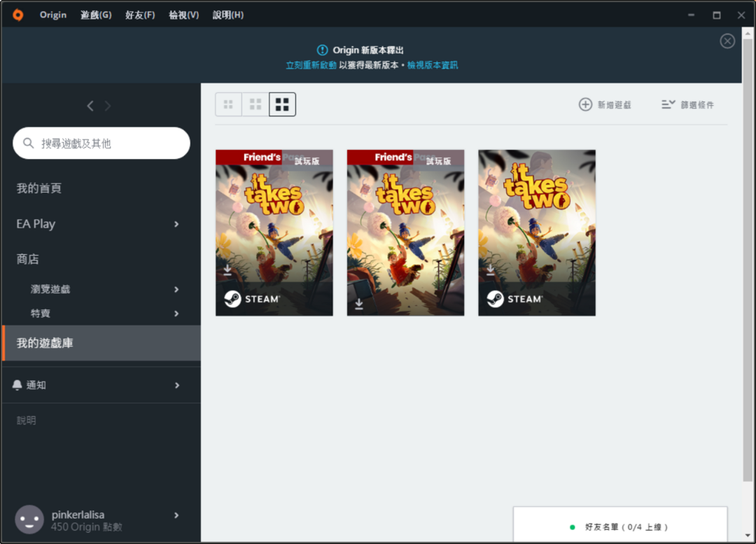Click download icon on first game tile

click(x=227, y=270)
